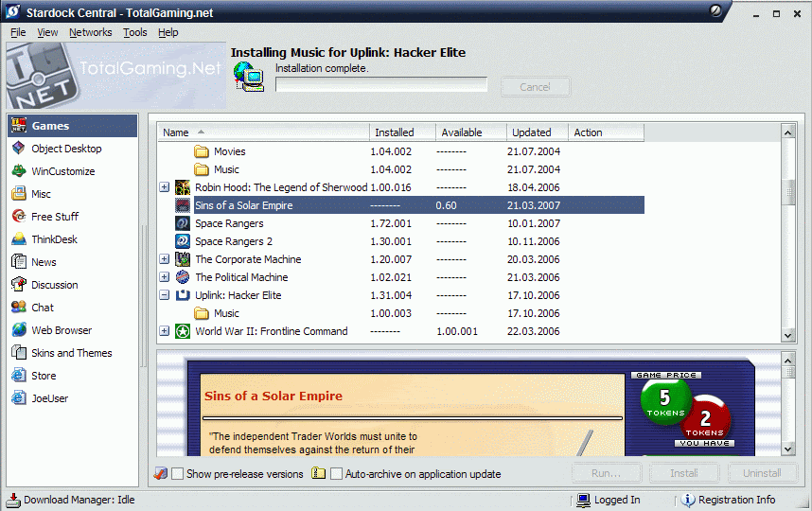This screenshot has height=511, width=812.
Task: Expand The Political Machine entry
Action: [164, 277]
